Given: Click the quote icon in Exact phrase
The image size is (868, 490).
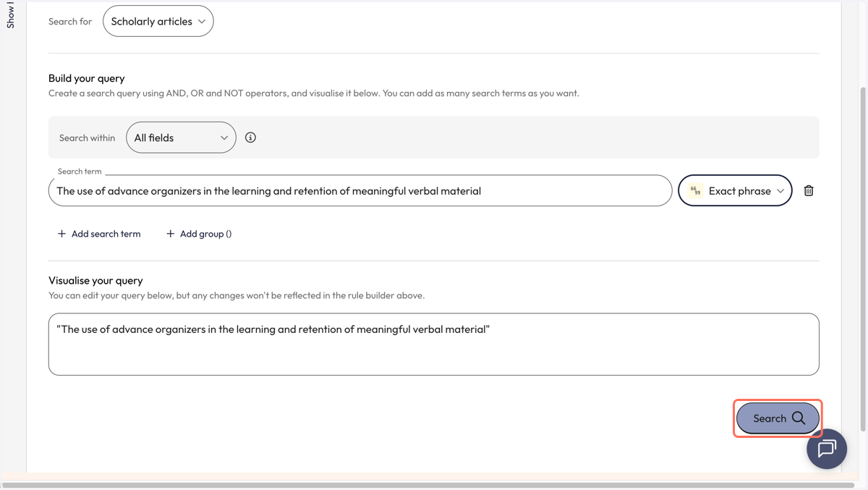Looking at the screenshot, I should coord(695,191).
